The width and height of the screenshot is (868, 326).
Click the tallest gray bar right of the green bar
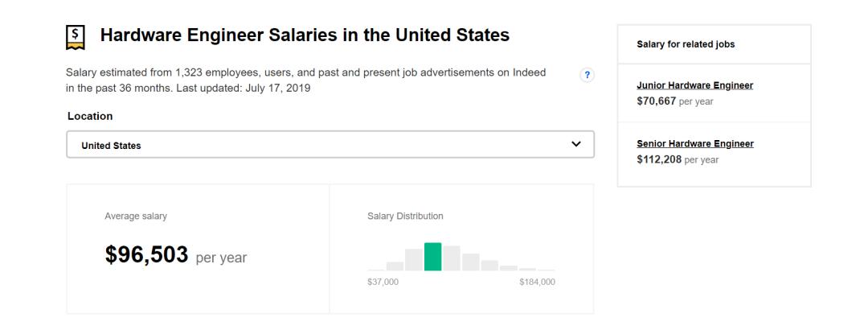pyautogui.click(x=452, y=258)
